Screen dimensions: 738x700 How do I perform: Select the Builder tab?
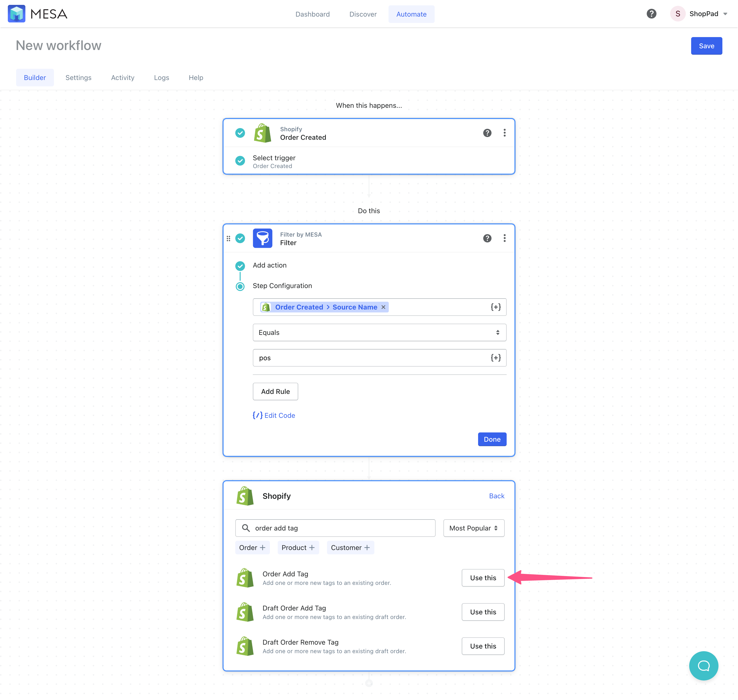click(35, 78)
